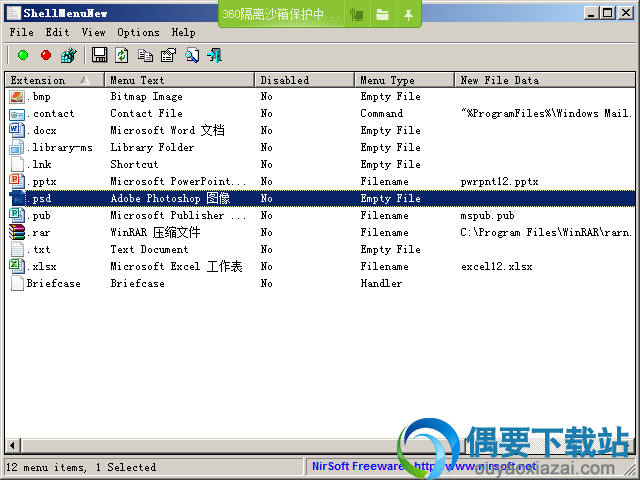Click the horizontal scrollbar left arrow
Viewport: 640px width, 480px height.
12,445
